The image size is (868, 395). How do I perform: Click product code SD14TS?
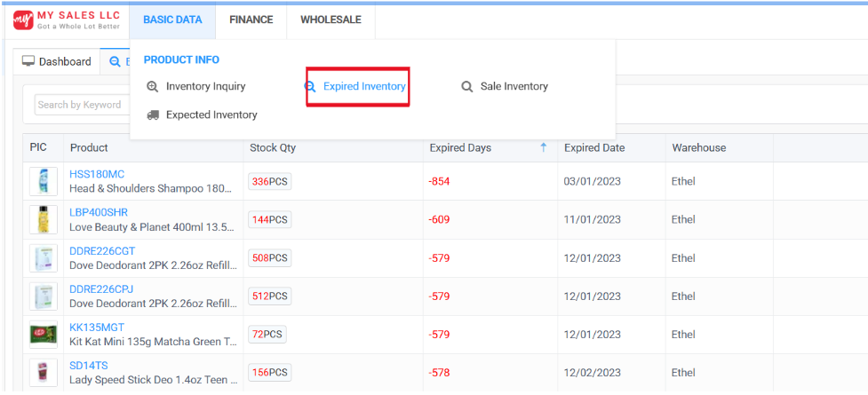89,366
